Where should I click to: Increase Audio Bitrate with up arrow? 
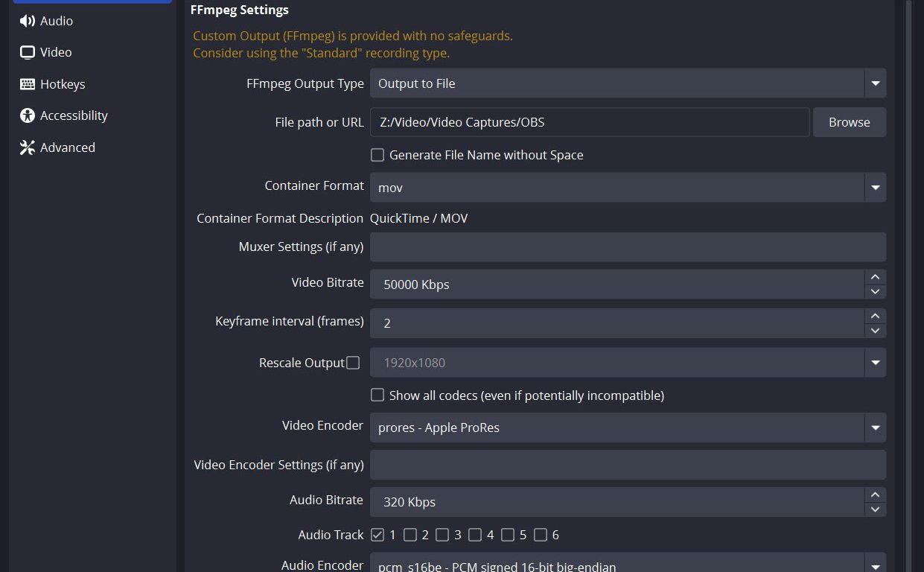coord(875,495)
